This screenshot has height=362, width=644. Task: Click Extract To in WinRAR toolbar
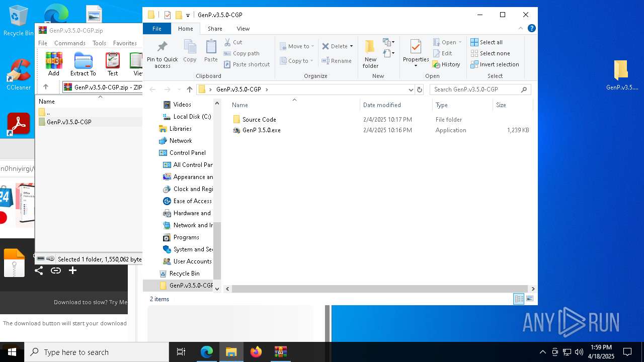83,64
